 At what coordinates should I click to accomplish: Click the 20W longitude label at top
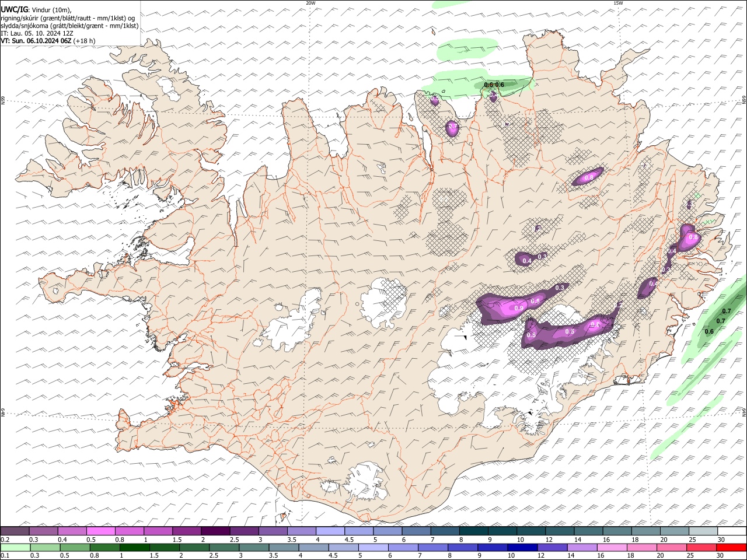[x=310, y=3]
